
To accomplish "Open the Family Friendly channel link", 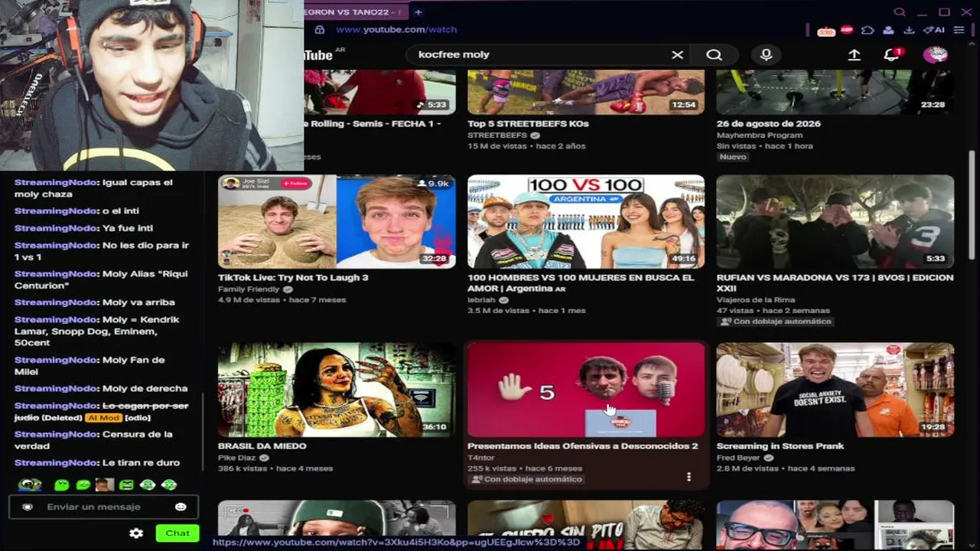I will click(249, 289).
